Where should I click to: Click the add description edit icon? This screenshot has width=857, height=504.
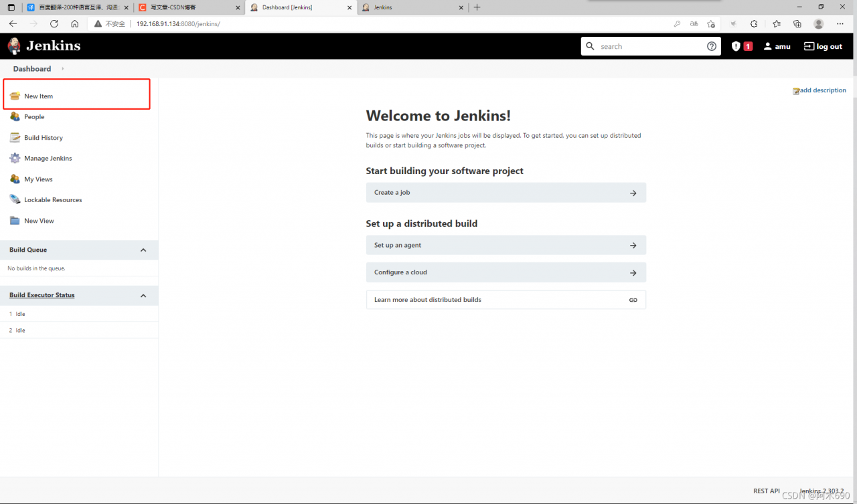(796, 91)
